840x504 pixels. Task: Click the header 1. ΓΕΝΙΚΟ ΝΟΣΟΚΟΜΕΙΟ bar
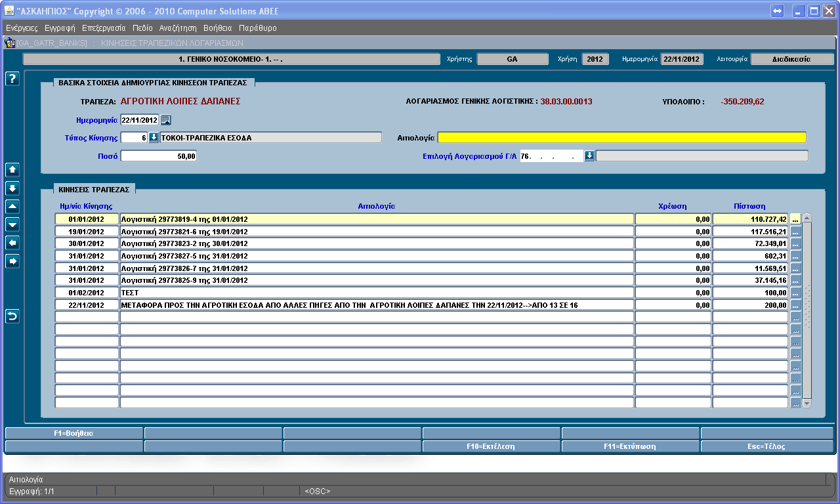click(x=232, y=59)
